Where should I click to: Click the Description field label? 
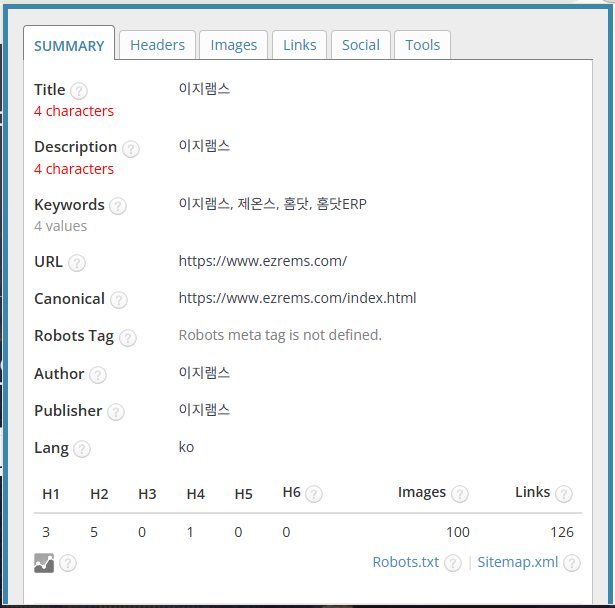[76, 147]
